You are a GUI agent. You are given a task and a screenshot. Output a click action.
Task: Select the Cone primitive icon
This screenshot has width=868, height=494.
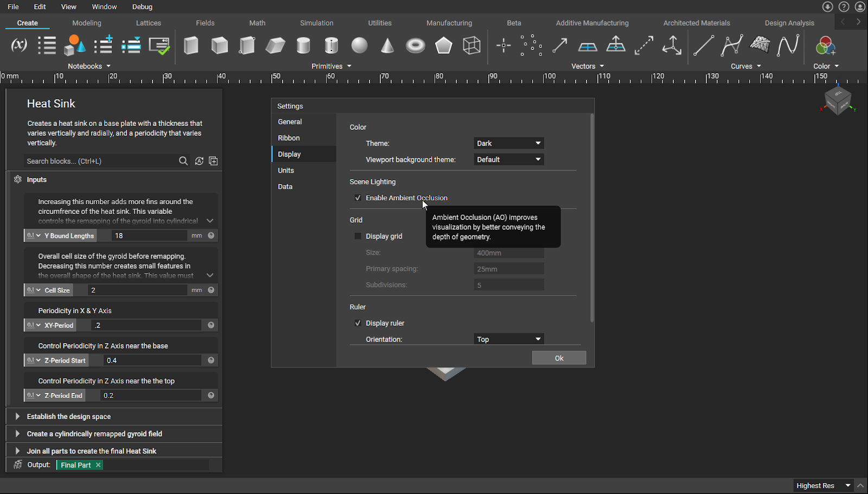[387, 46]
